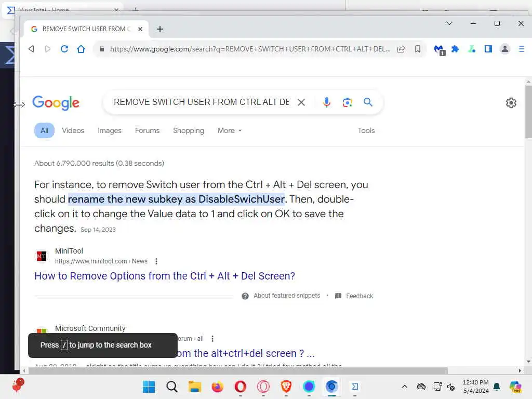The width and height of the screenshot is (532, 399).
Task: Open the Copilot preview icon
Action: 515,387
